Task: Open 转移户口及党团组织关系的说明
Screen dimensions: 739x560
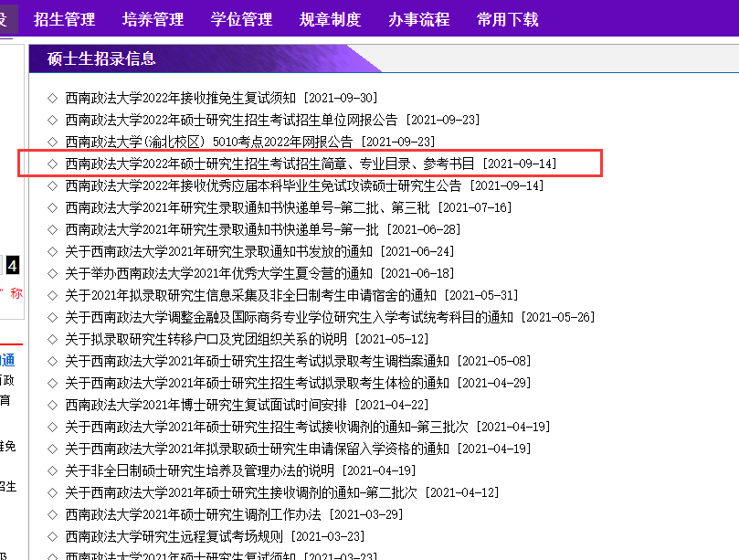Action: coord(206,339)
